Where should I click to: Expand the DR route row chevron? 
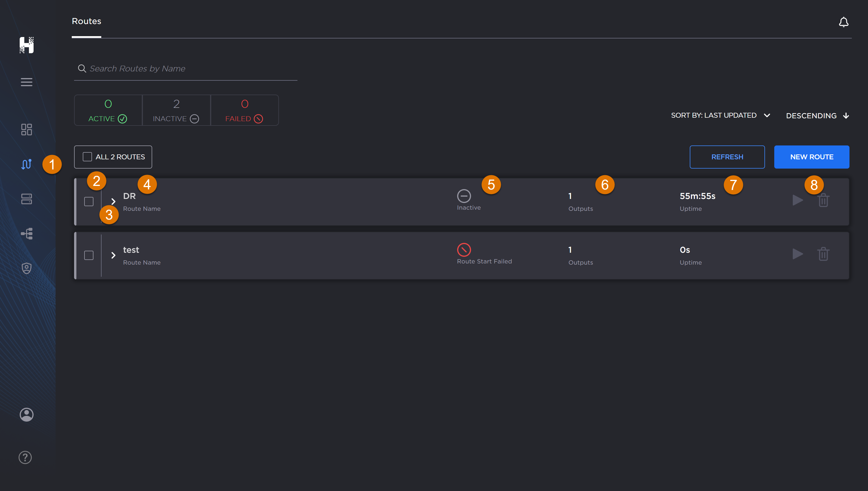[x=113, y=201]
